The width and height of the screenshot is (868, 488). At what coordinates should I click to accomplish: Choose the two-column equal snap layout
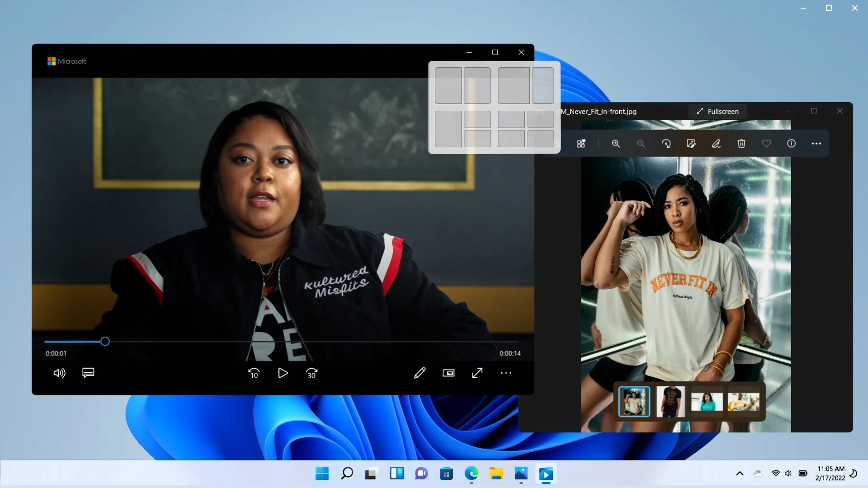pos(448,86)
